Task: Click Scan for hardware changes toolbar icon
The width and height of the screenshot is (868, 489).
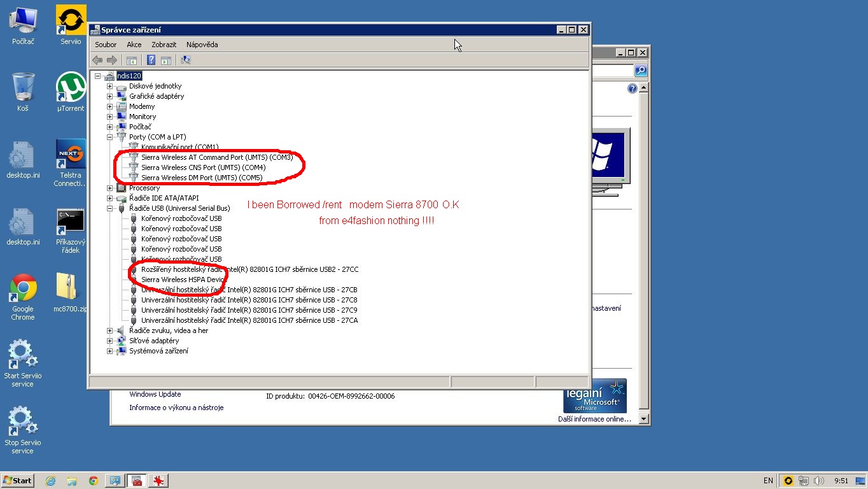Action: point(186,60)
